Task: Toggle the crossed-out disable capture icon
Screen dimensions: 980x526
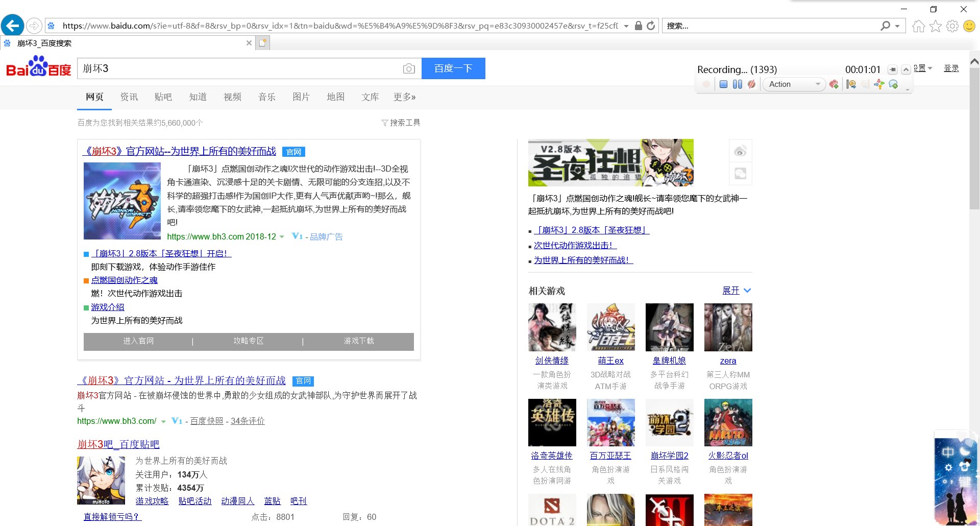Action: (x=751, y=84)
